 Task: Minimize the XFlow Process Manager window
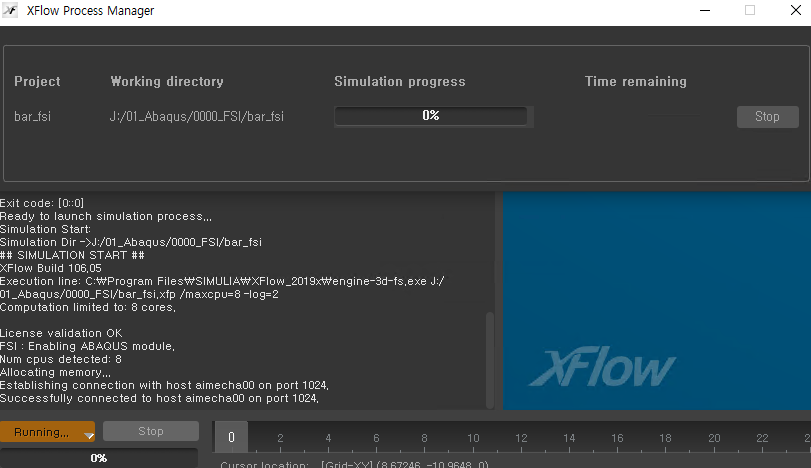pos(704,10)
